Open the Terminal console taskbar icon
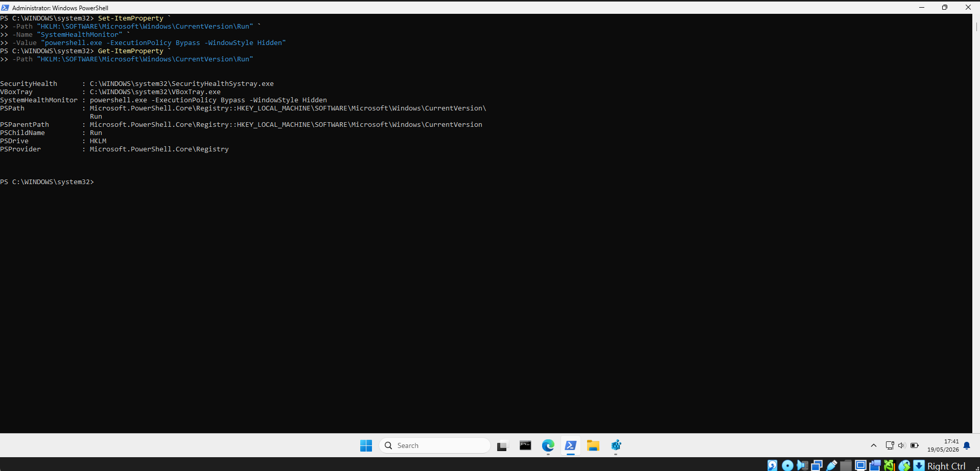The image size is (980, 471). click(x=525, y=445)
